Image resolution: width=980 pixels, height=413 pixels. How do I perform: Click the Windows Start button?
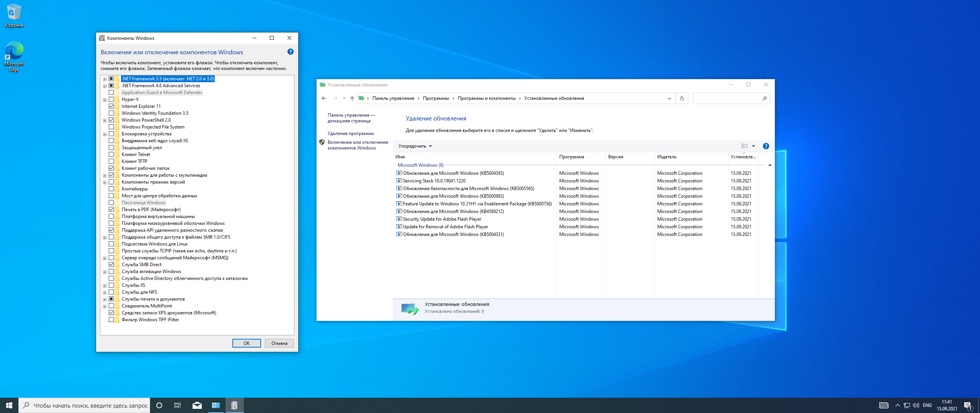pos(9,405)
